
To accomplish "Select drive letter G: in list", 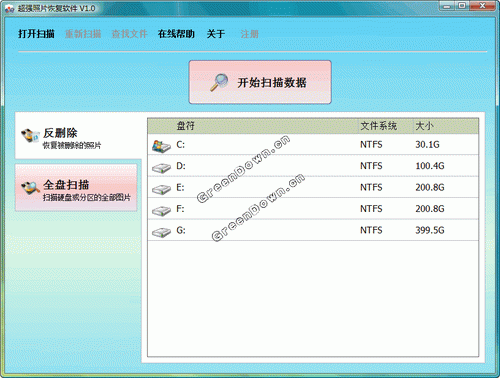I will pos(181,230).
